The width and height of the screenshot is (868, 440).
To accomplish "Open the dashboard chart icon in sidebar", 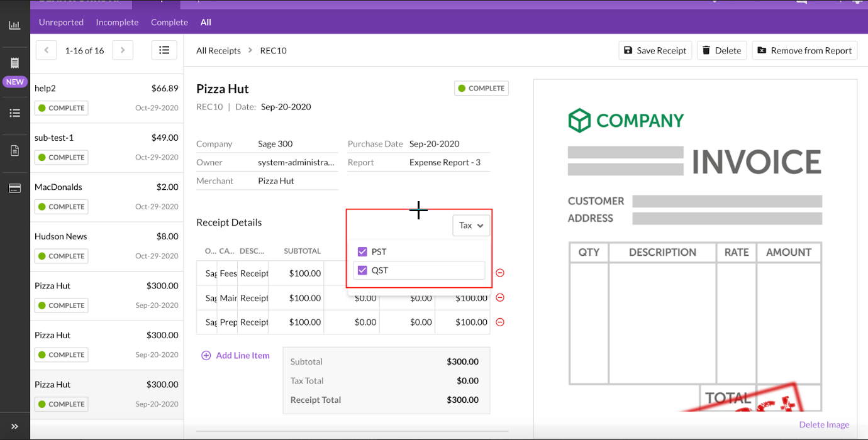I will pos(14,25).
